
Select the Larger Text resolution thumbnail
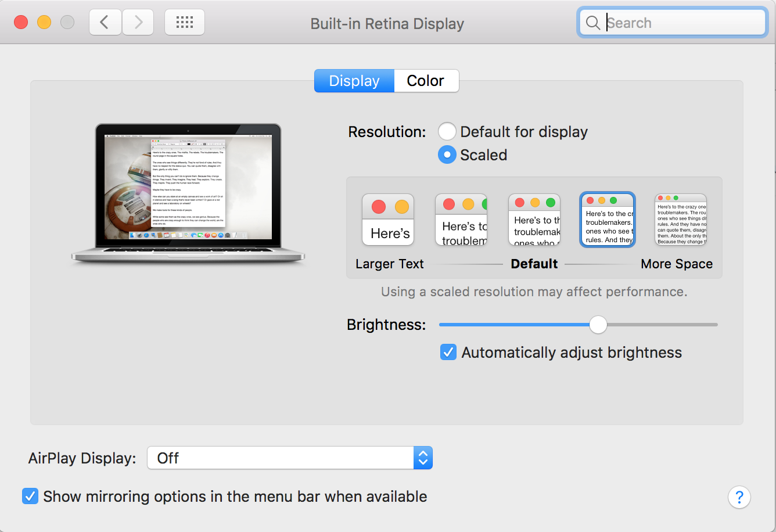pyautogui.click(x=388, y=220)
